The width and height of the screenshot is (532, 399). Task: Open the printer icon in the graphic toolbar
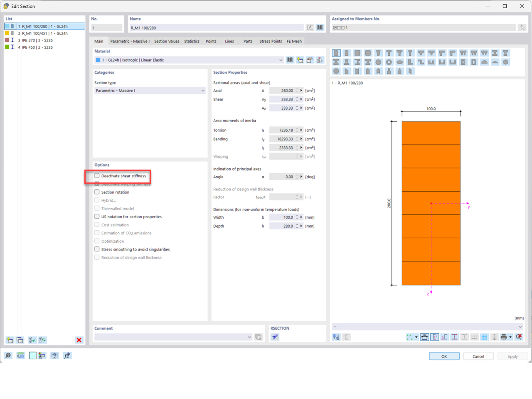pyautogui.click(x=503, y=337)
